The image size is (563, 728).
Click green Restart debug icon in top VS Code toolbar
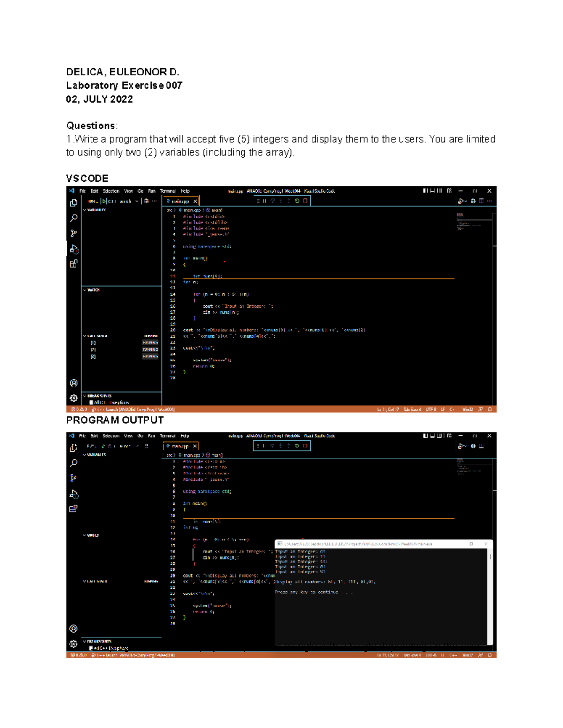click(297, 201)
